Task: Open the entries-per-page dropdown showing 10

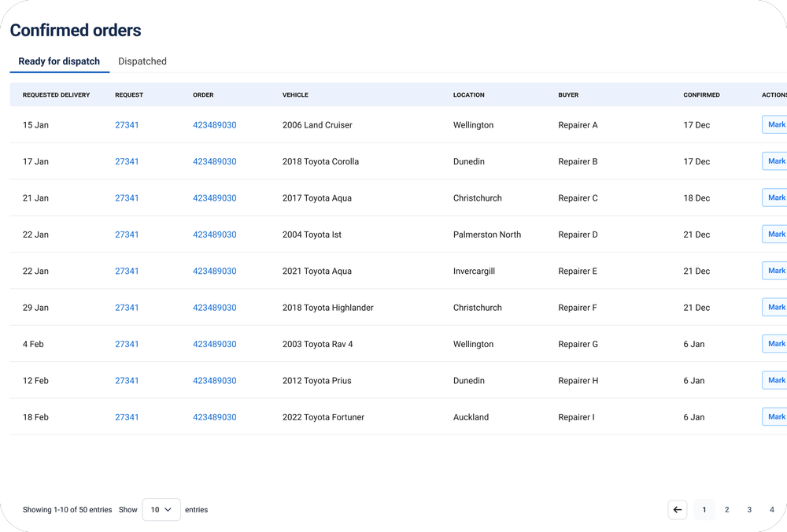Action: tap(161, 509)
